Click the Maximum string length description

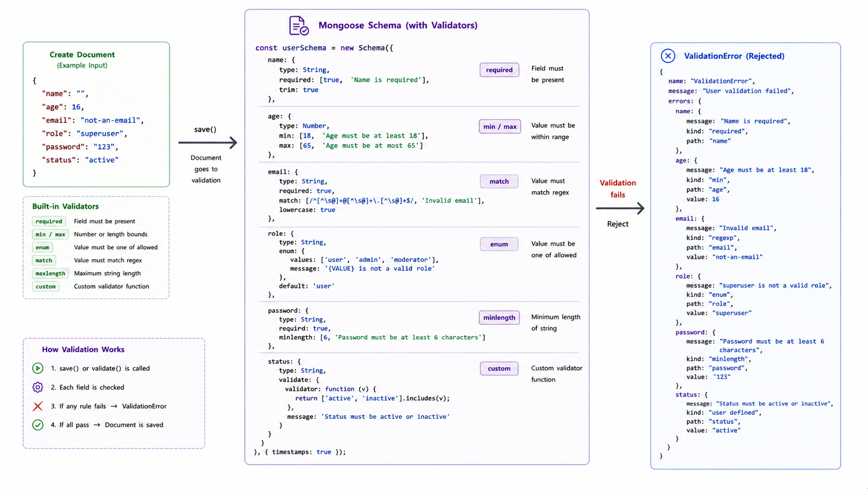[x=107, y=273]
